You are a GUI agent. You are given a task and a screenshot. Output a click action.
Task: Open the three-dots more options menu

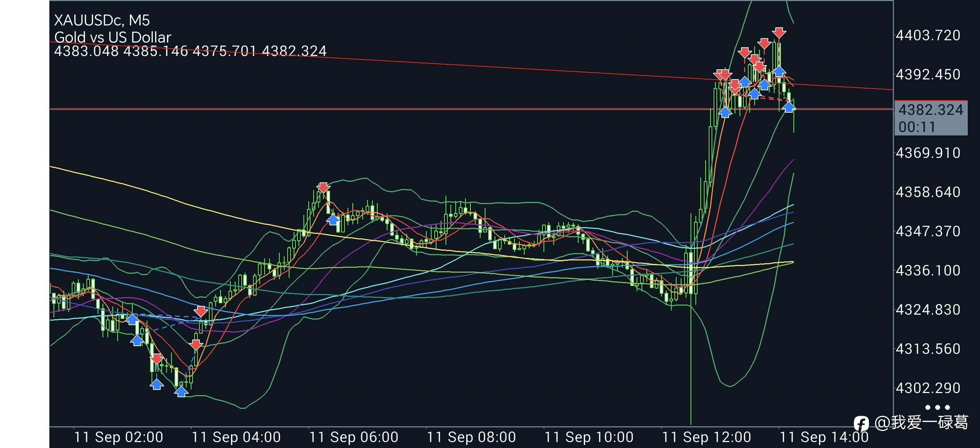click(937, 407)
